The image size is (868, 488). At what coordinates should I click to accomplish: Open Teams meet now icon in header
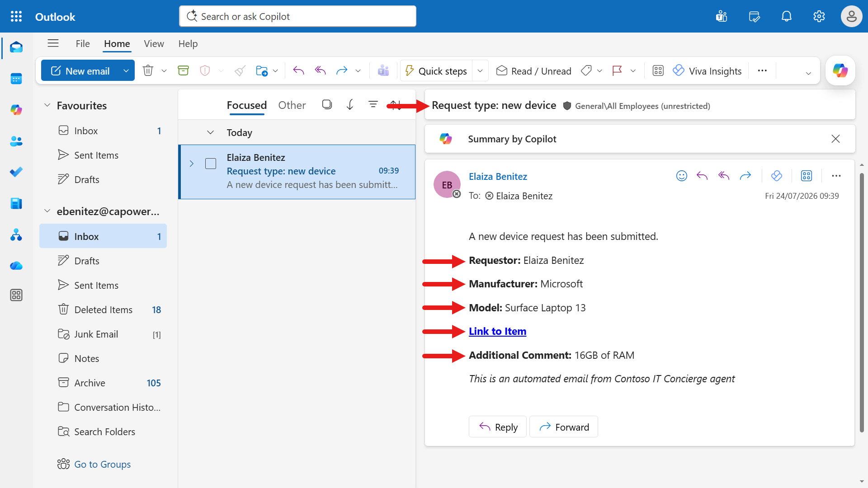pos(722,17)
